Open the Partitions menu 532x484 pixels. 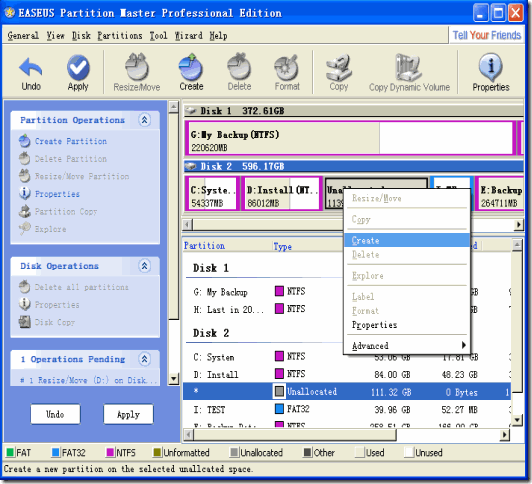pos(120,36)
